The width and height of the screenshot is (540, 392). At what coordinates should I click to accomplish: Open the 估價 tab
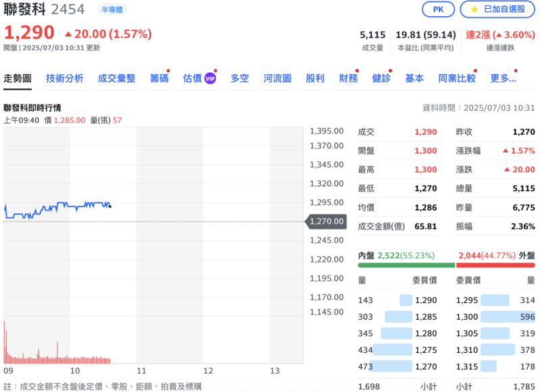pyautogui.click(x=192, y=78)
